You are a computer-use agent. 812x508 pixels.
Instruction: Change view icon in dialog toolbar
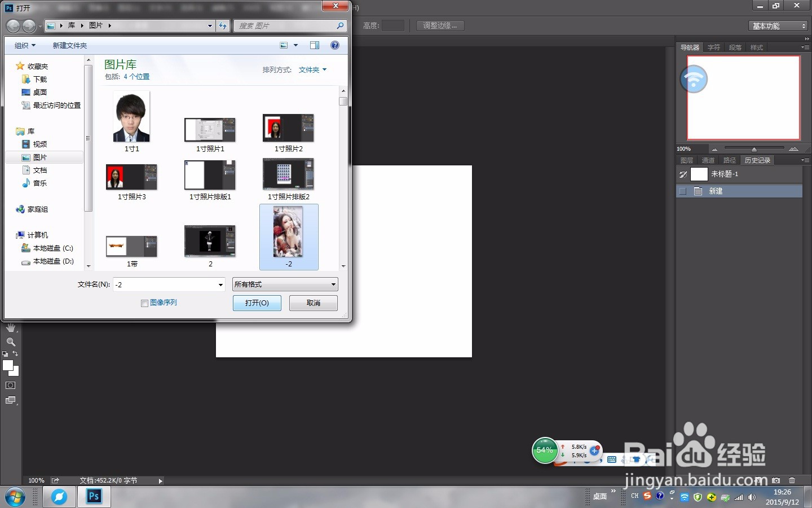[284, 45]
